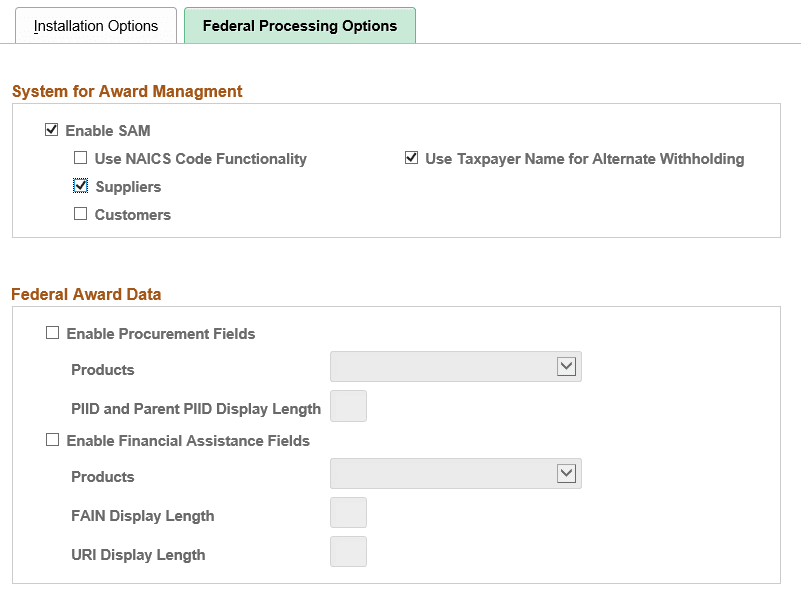Switch to the Installation Options tab
The image size is (801, 603).
click(x=96, y=25)
